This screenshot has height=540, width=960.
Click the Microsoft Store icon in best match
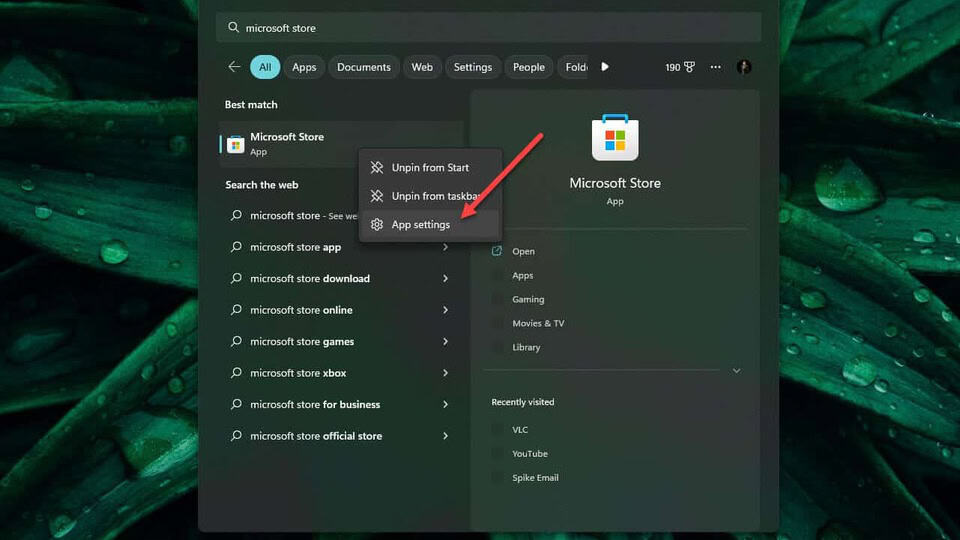(x=235, y=144)
